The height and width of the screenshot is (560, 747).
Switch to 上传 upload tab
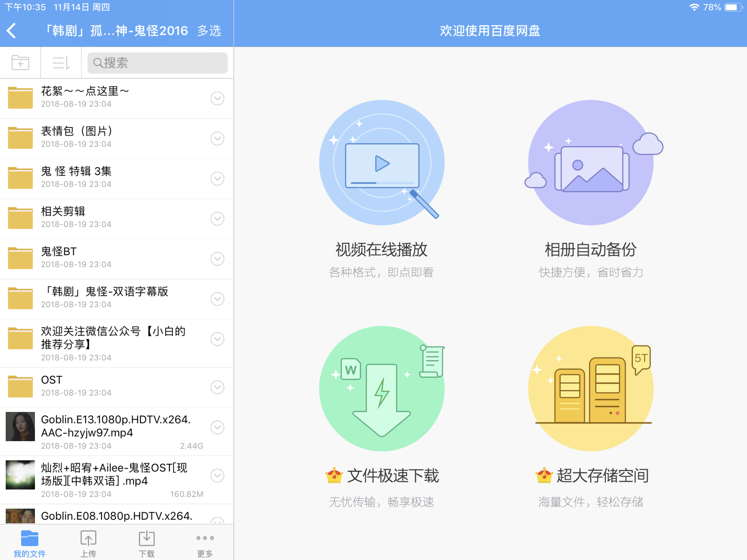click(88, 543)
